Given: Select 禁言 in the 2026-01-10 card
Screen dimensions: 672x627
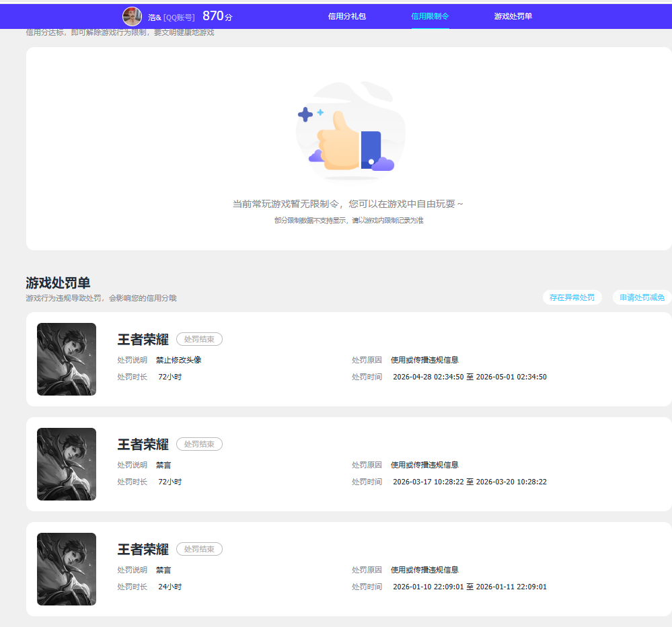Looking at the screenshot, I should pyautogui.click(x=163, y=570).
